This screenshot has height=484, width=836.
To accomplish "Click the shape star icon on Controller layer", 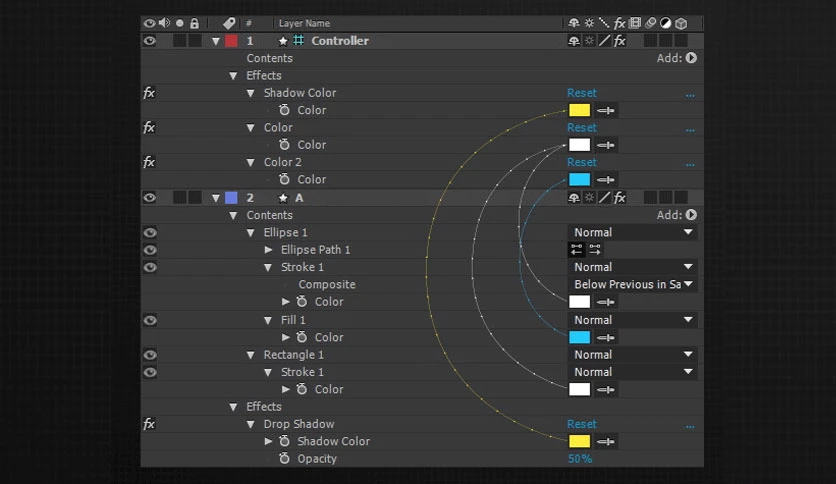I will (x=283, y=41).
